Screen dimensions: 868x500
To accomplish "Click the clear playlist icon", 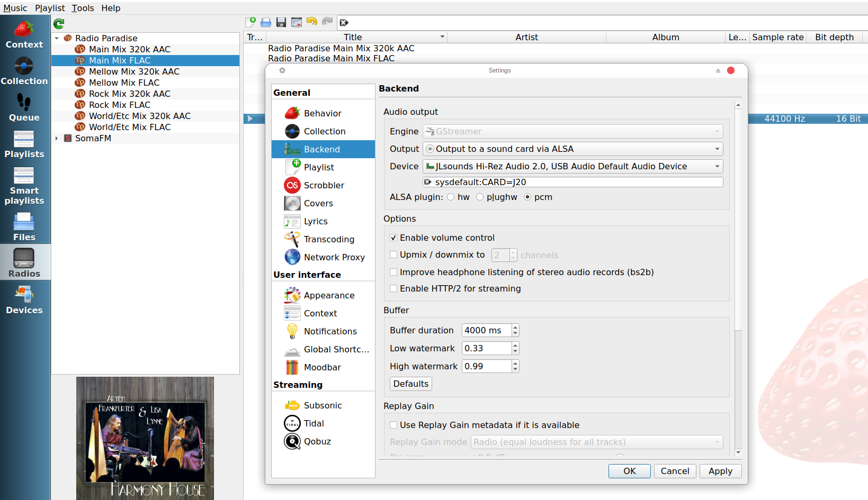I will (297, 22).
